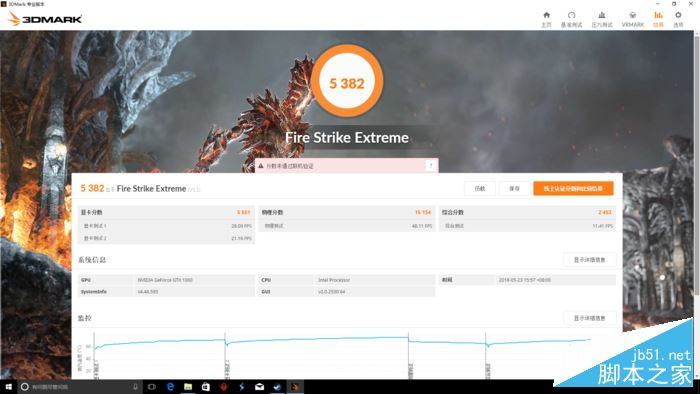This screenshot has height=394, width=700.
Task: Open the warning help exclamation button
Action: [x=431, y=166]
